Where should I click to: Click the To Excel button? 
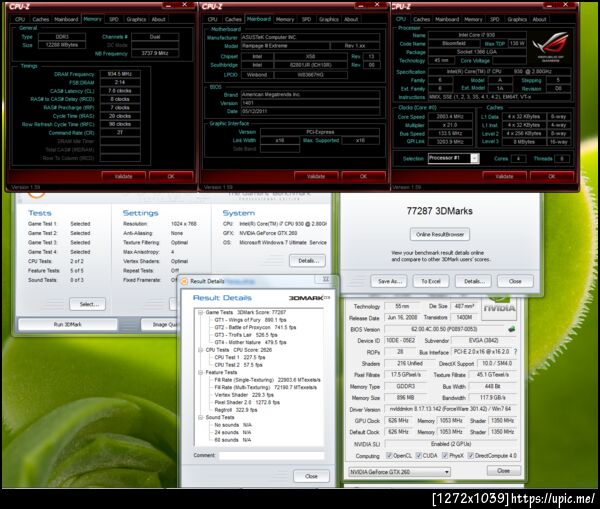430,281
